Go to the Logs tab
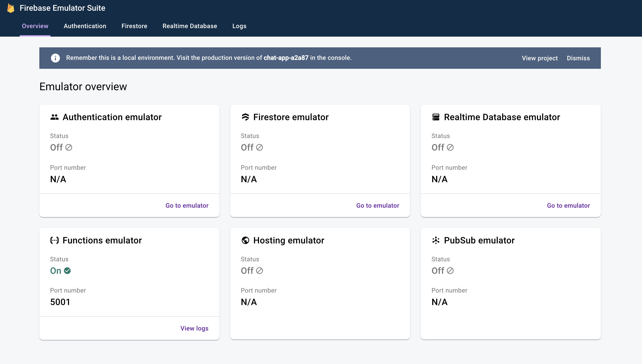Screen dimensions: 642x364 pyautogui.click(x=239, y=26)
